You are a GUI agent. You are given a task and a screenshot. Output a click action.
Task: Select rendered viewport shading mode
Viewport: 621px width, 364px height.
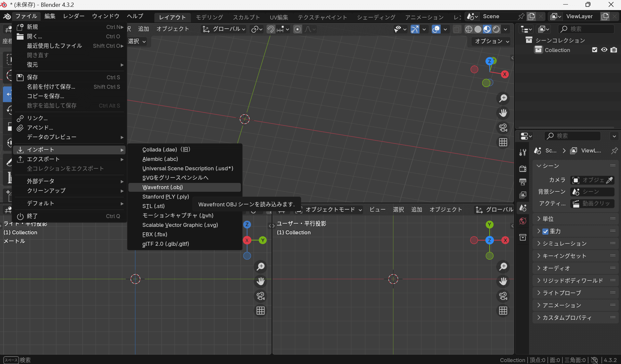496,29
